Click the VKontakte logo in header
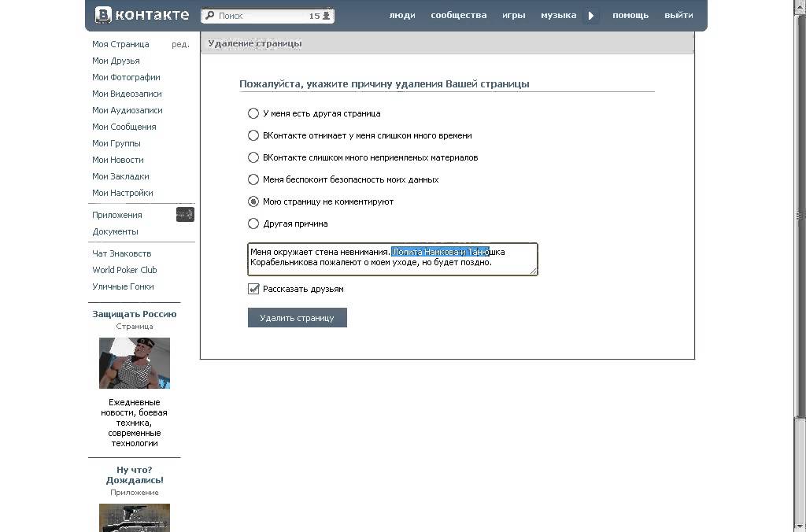 click(x=142, y=15)
